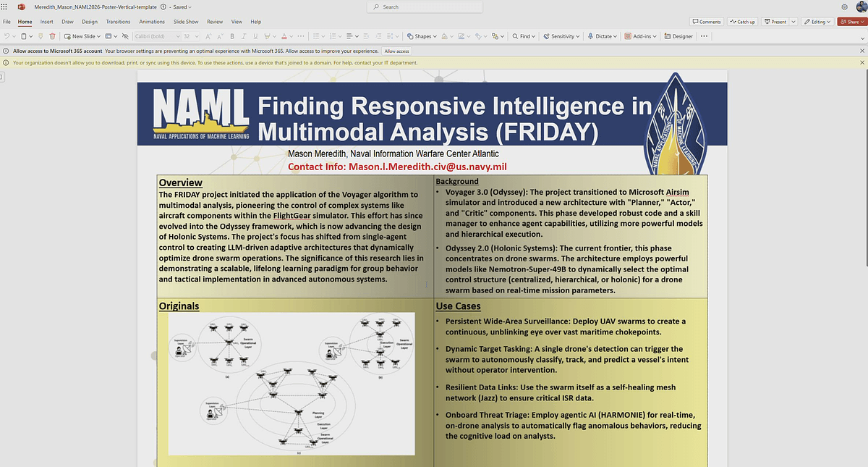Apply Italic formatting
This screenshot has height=467, width=868.
242,35
